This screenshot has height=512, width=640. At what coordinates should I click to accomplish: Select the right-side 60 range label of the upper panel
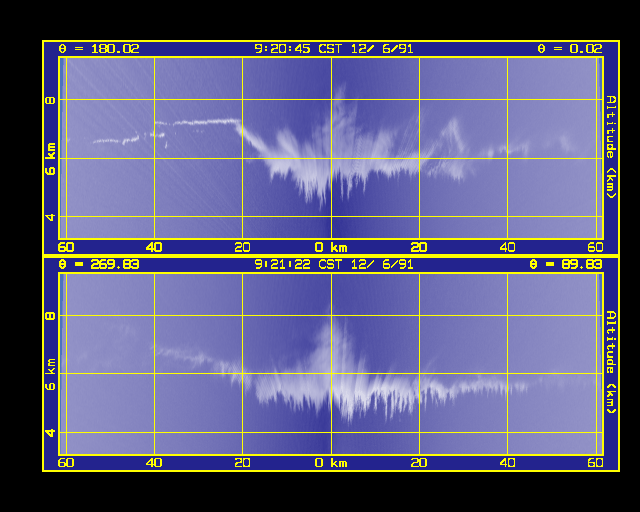tap(596, 247)
